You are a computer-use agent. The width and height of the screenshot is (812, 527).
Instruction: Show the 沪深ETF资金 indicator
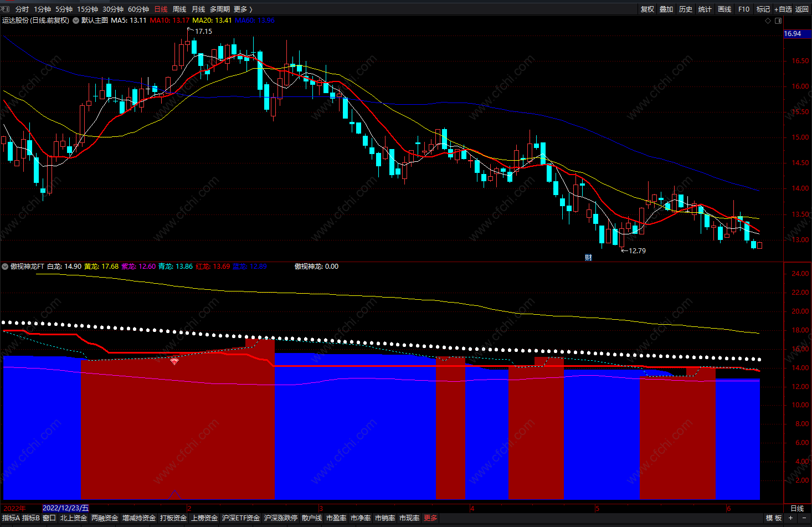tap(241, 518)
